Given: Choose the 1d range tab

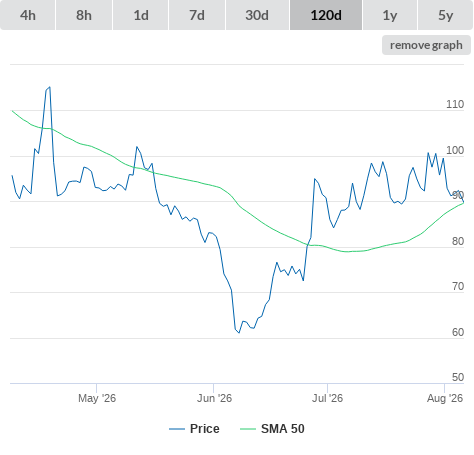Looking at the screenshot, I should pos(141,15).
